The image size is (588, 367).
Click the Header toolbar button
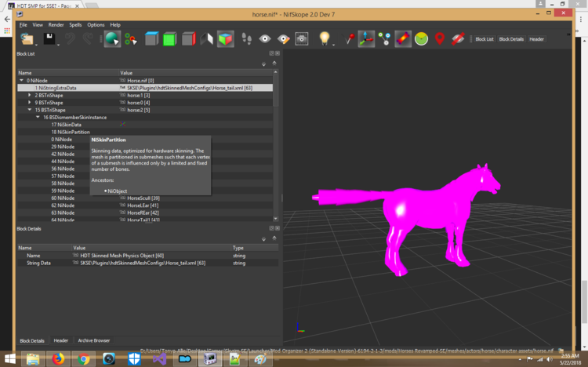click(x=536, y=39)
